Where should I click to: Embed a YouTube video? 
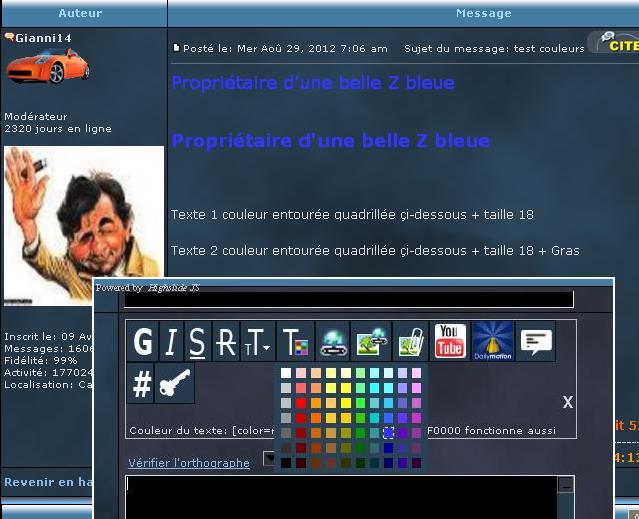coord(449,342)
